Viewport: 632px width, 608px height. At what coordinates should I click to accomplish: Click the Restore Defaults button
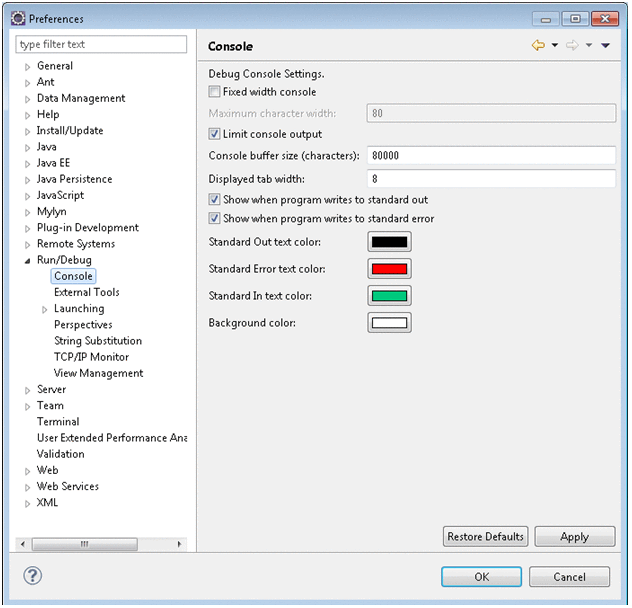485,537
